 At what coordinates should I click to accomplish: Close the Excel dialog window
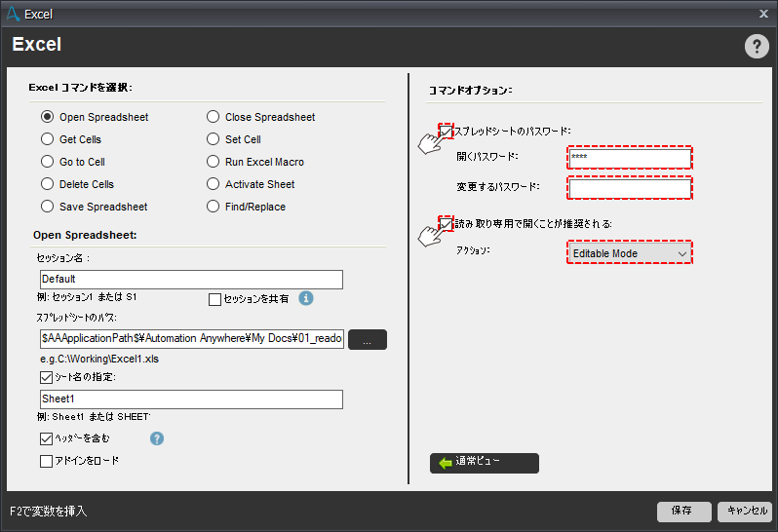[763, 14]
